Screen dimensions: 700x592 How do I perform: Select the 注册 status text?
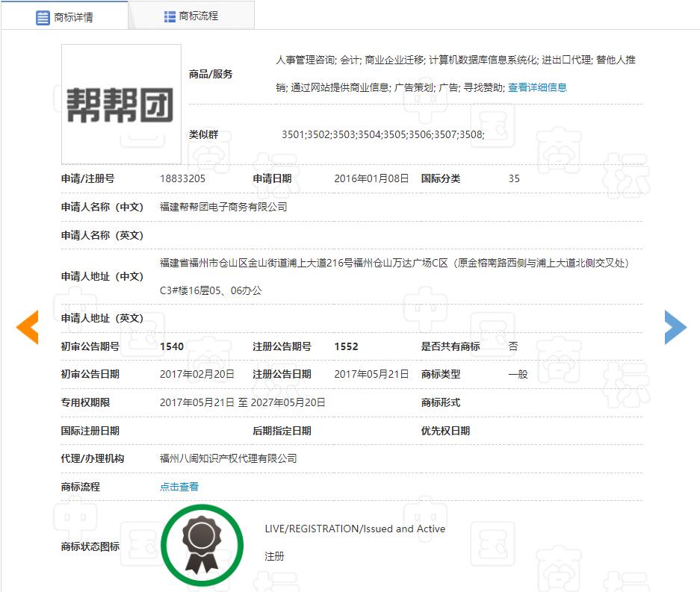click(x=275, y=556)
